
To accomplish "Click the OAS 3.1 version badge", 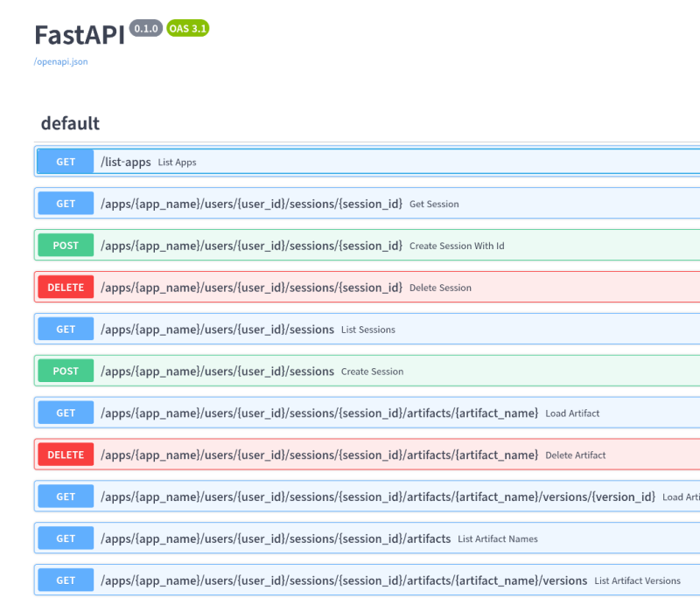I will (x=188, y=28).
